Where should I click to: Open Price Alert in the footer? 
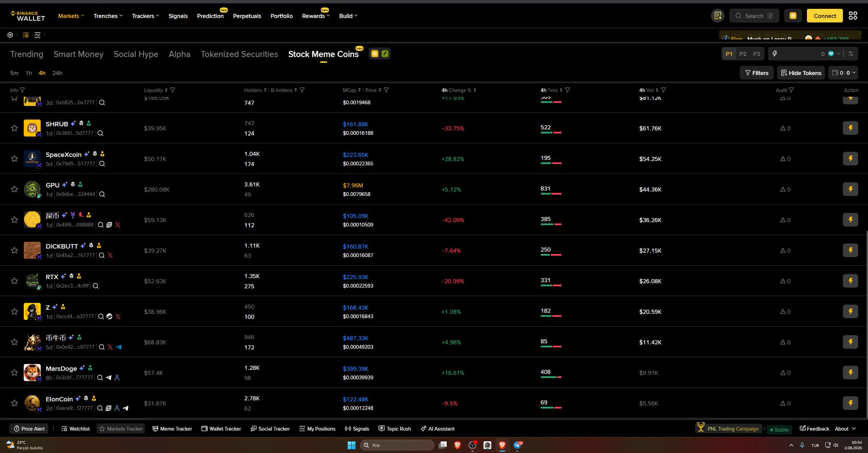click(29, 429)
